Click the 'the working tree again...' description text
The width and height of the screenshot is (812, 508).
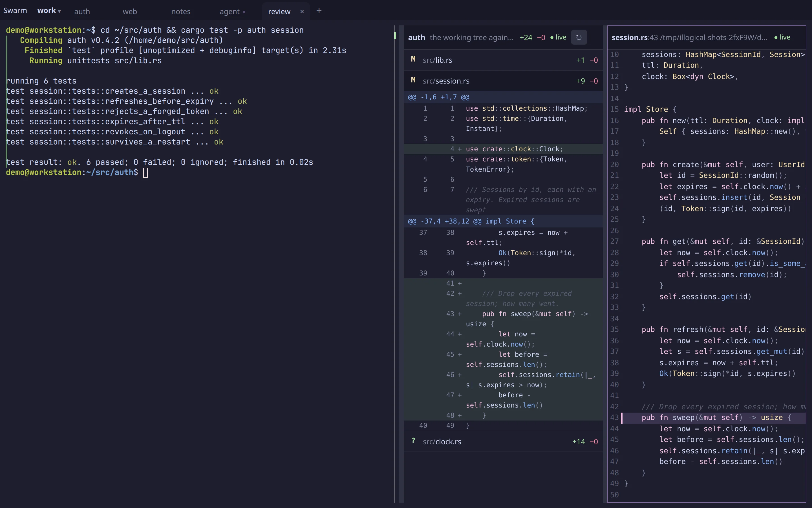coord(471,37)
